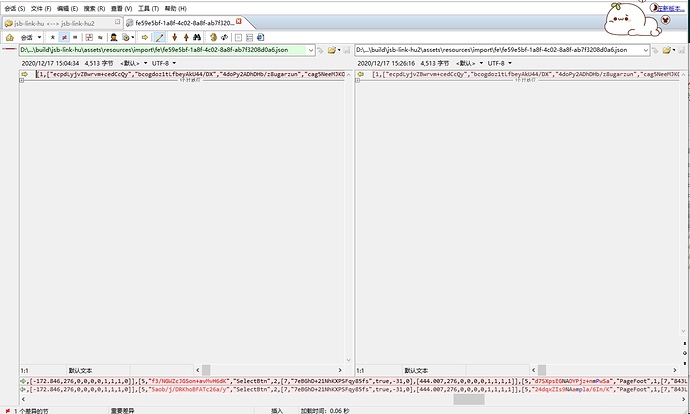Click left pane scroll-down arrow
Viewport: 690px width, 414px height.
(349, 360)
